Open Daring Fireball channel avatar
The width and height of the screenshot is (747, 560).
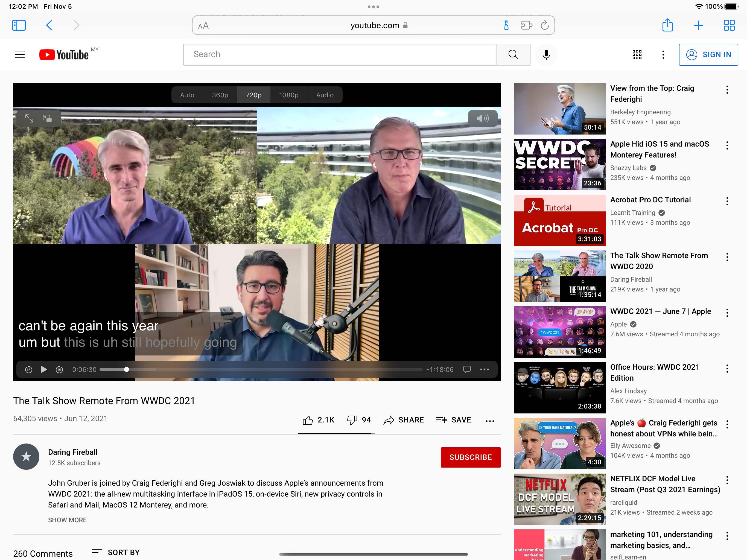[x=26, y=457]
